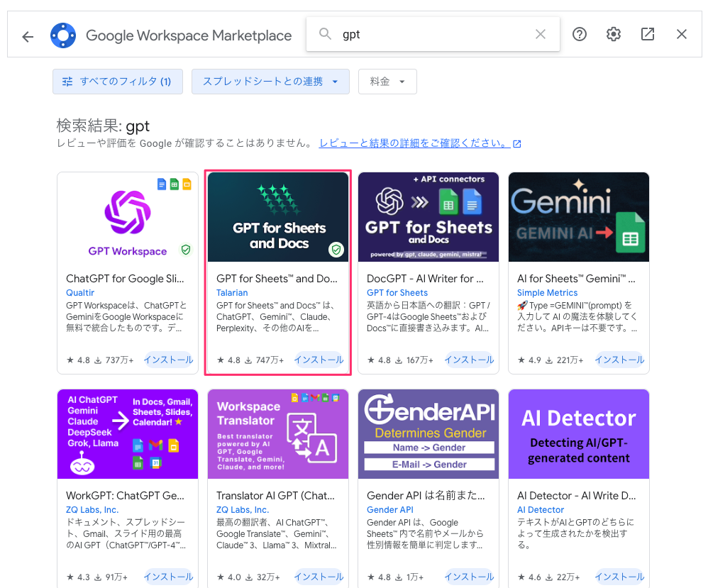Open GPT for Sheets and Docs thumbnail
The width and height of the screenshot is (708, 588).
click(x=278, y=217)
